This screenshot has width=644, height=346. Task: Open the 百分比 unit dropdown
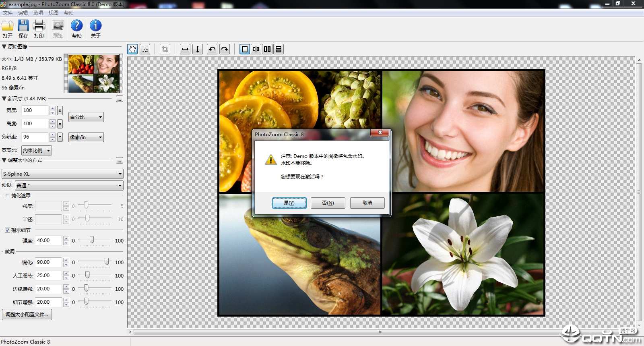[x=86, y=117]
